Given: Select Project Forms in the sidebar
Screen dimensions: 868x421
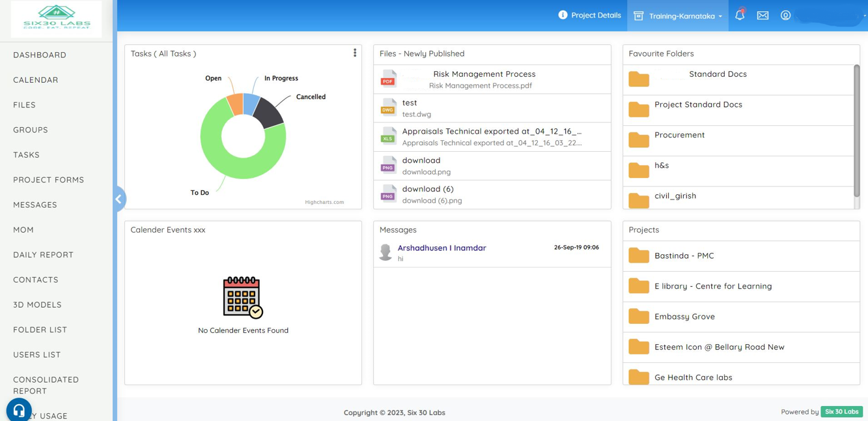Looking at the screenshot, I should [x=48, y=180].
